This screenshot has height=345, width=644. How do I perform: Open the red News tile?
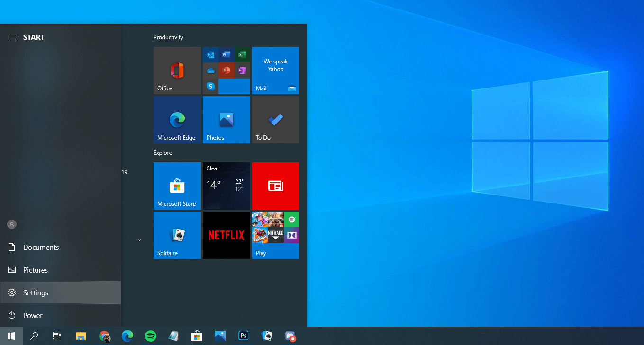(276, 186)
